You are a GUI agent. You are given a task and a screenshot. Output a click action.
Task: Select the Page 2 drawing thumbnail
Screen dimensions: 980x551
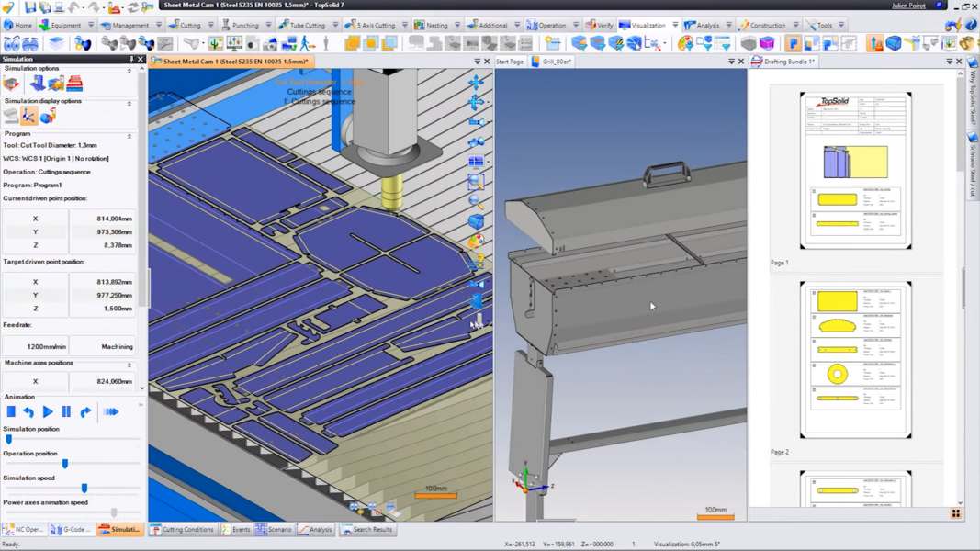click(854, 358)
